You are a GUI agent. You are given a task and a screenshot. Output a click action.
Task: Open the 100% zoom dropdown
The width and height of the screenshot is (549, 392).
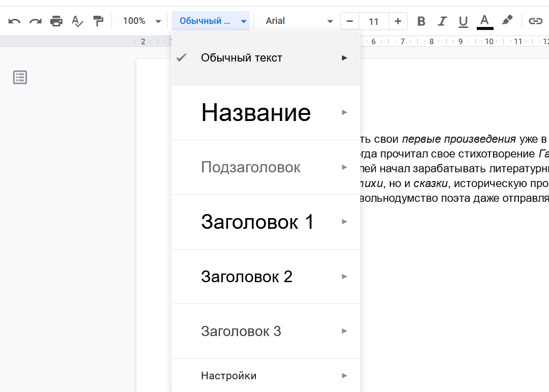[141, 21]
